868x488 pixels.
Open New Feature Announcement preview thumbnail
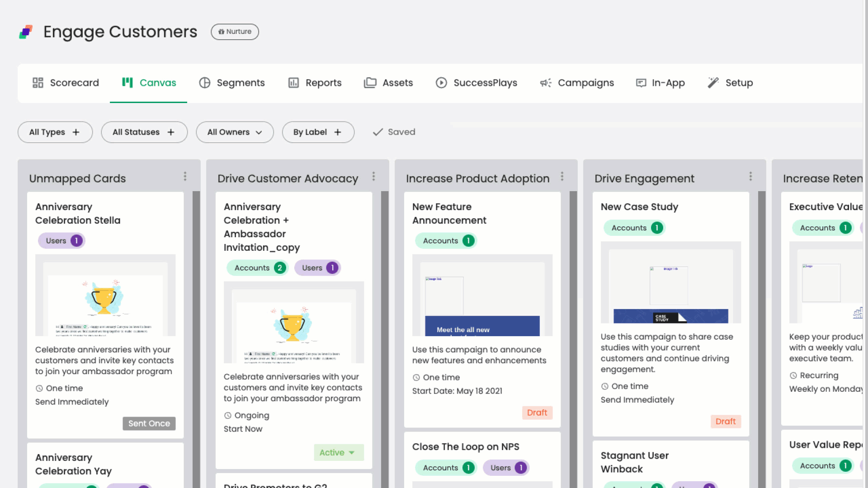coord(482,295)
